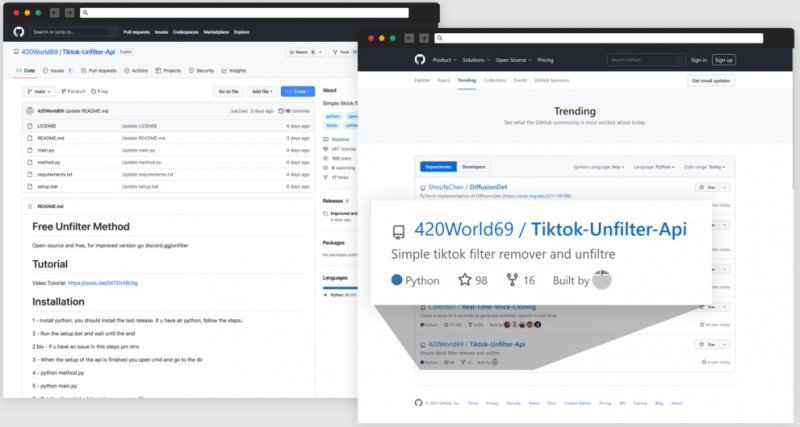Viewport: 800px width, 427px height.
Task: Open the Insights tab of the repository
Action: coord(234,71)
